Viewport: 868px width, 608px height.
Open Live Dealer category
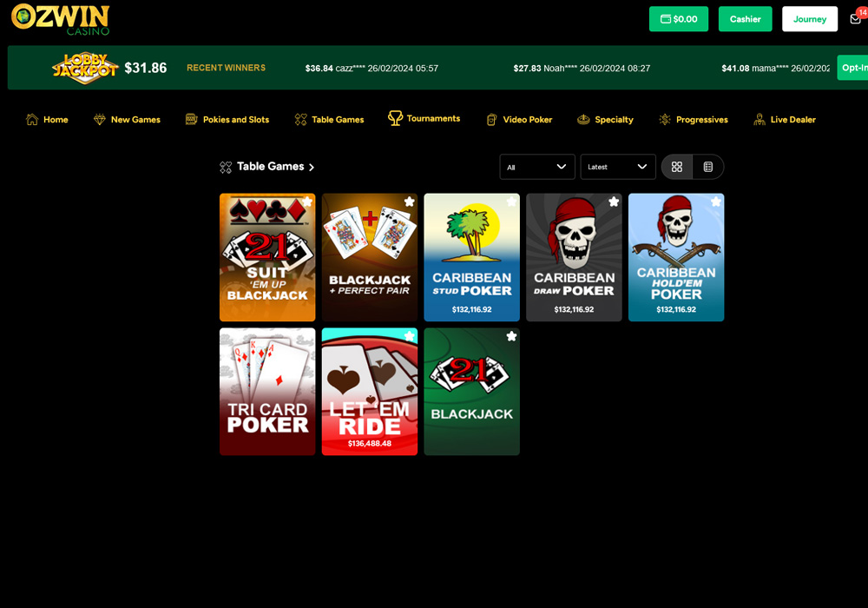tap(785, 120)
